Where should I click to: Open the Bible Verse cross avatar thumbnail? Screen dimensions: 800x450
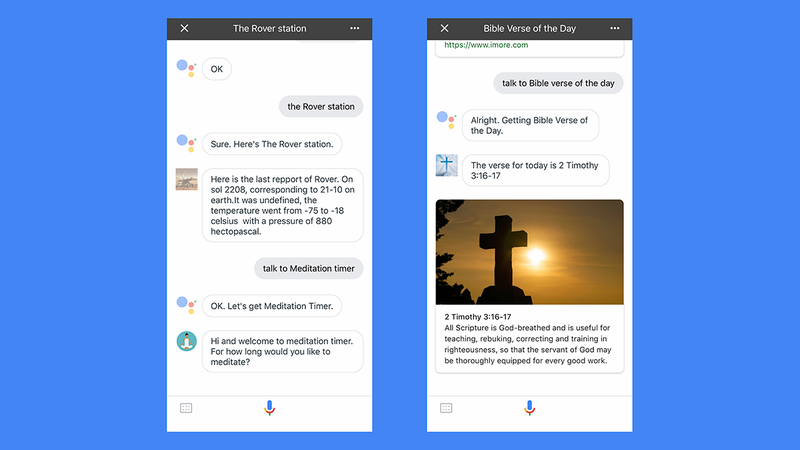click(x=446, y=165)
